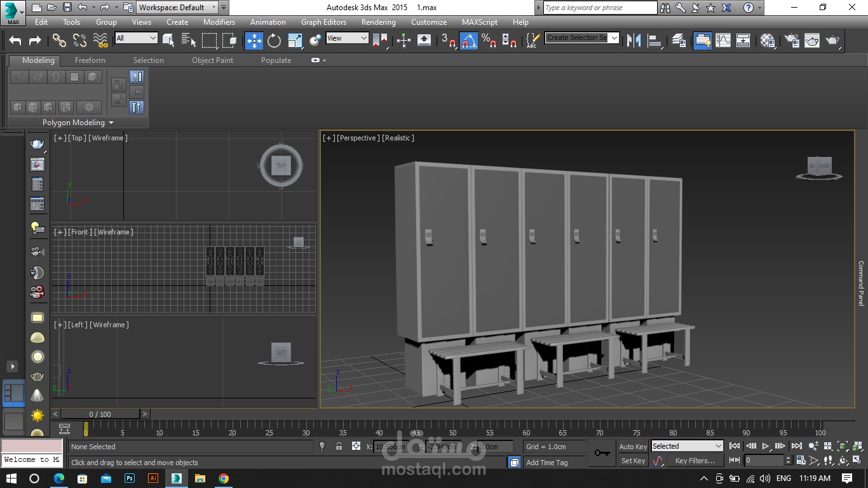Toggle the Angle Snap button

click(x=468, y=41)
